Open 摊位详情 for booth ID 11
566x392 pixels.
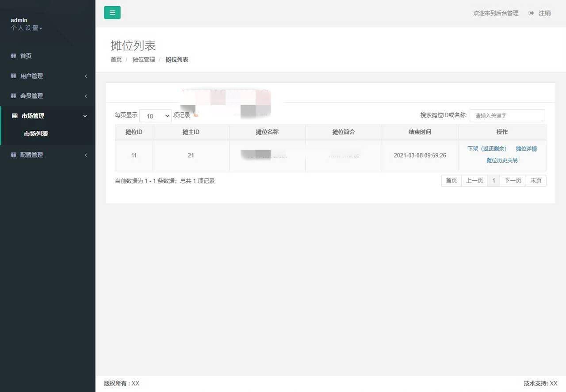527,148
